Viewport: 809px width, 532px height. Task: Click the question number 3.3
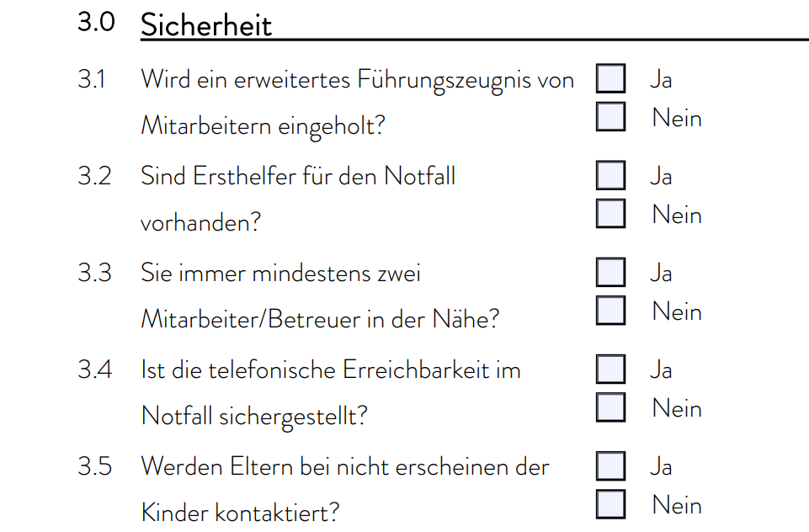(x=94, y=273)
